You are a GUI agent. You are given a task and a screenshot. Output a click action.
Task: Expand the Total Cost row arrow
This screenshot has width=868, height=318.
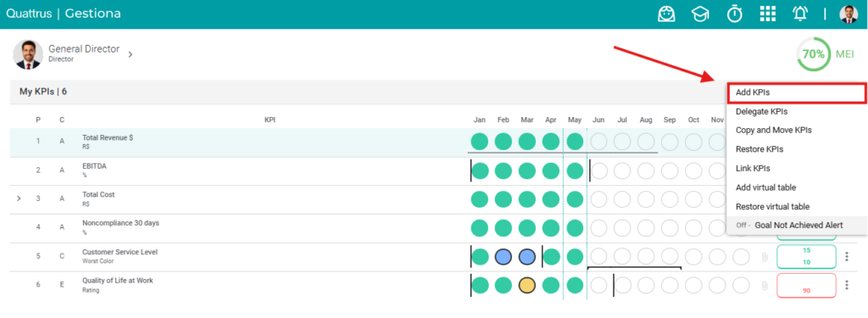tap(19, 198)
